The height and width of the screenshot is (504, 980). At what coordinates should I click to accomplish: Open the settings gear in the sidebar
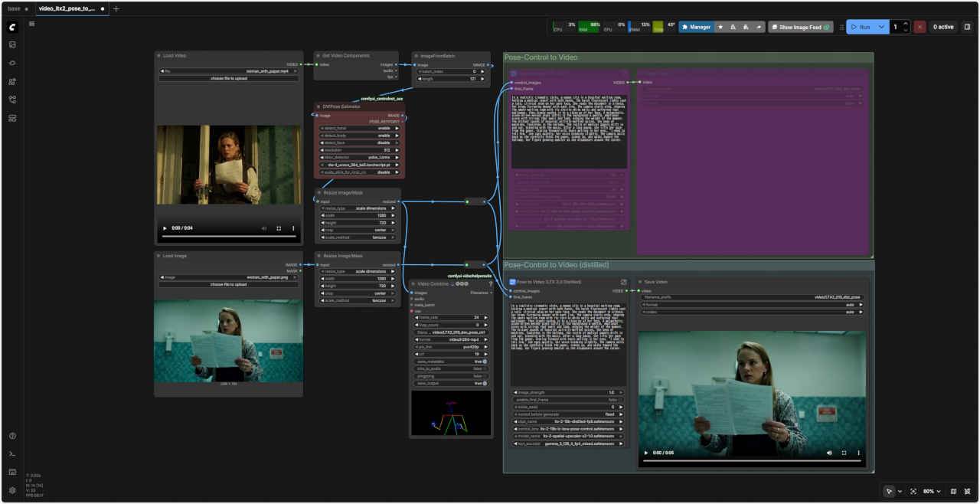point(12,490)
